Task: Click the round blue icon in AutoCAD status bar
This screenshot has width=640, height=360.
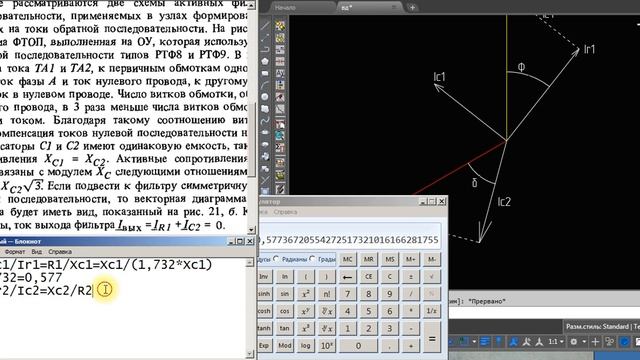Action: (x=624, y=342)
